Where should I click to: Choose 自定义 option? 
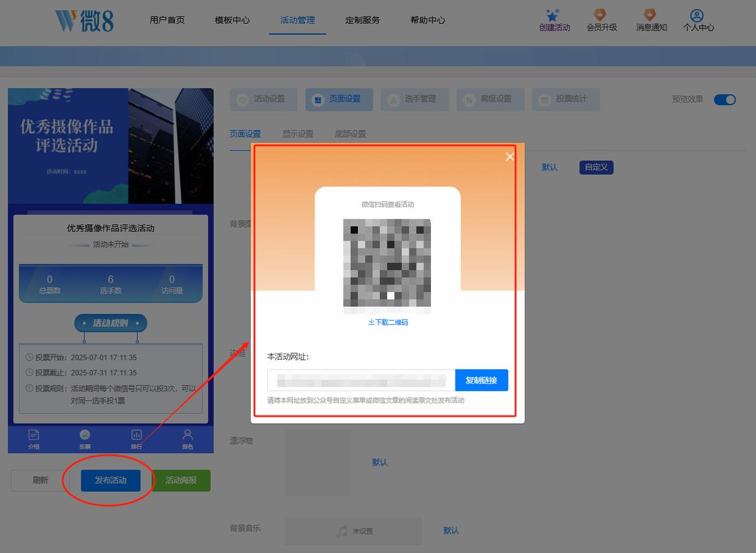pyautogui.click(x=596, y=168)
